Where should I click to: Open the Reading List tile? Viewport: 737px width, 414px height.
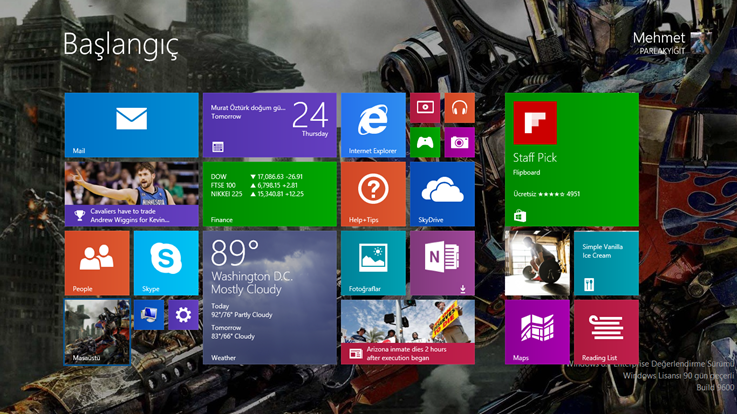point(606,331)
